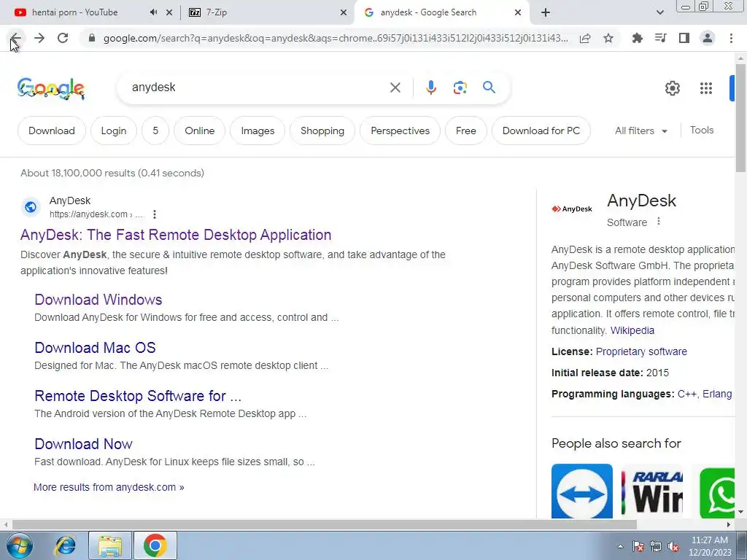Image resolution: width=747 pixels, height=560 pixels.
Task: Click the padlock site info icon
Action: (x=92, y=38)
